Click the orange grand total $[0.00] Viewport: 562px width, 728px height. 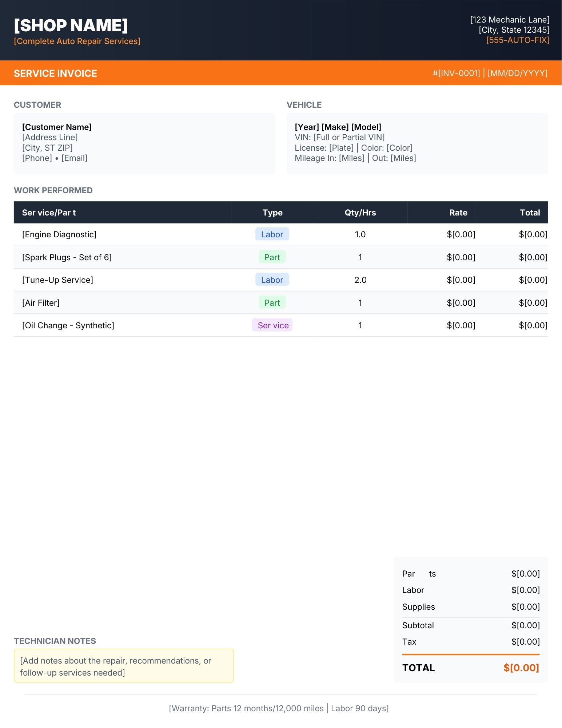coord(521,668)
